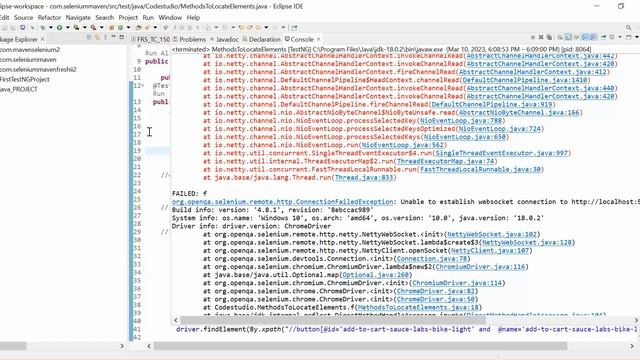
Task: Click the New Java Class icon
Action: tap(120, 27)
